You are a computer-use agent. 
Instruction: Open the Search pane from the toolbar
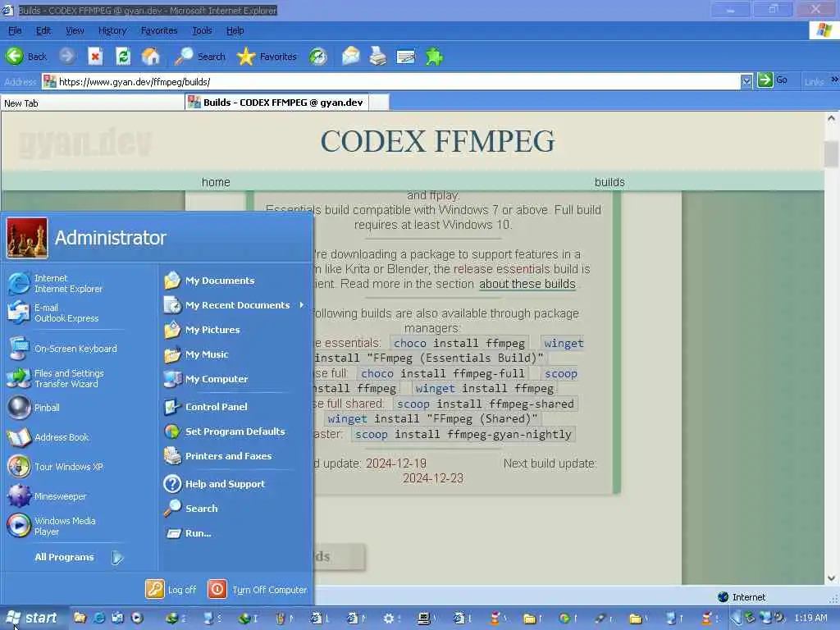click(200, 57)
